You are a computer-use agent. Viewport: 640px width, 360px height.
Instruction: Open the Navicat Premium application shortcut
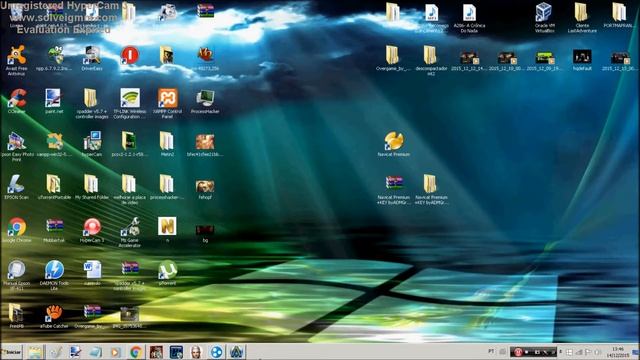(393, 144)
